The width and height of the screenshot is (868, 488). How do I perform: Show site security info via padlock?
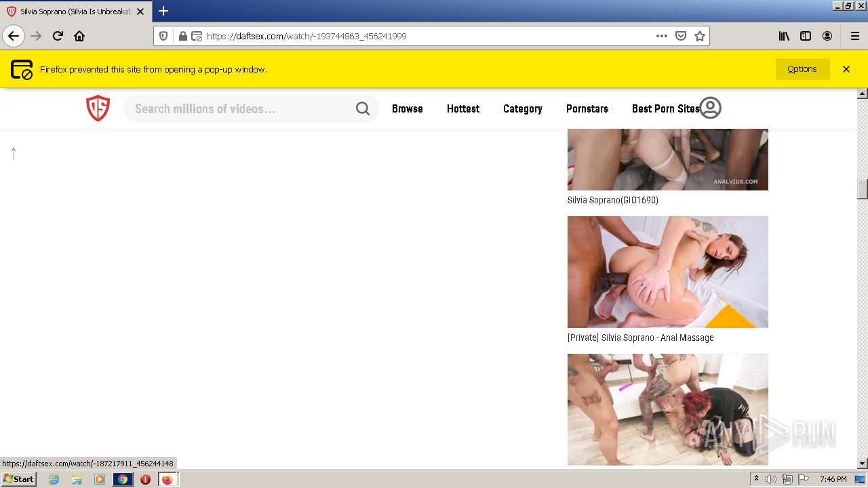[x=182, y=36]
